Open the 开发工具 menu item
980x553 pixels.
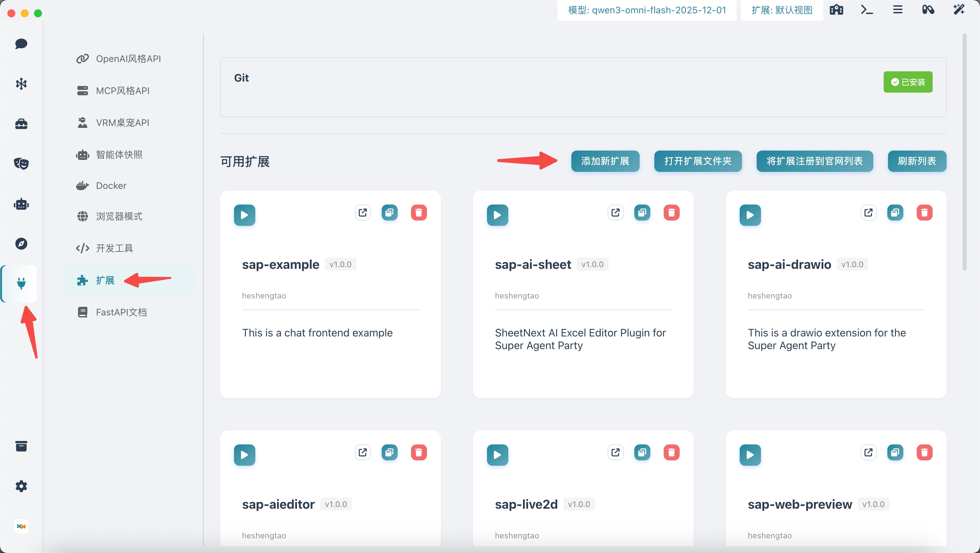[129, 249]
